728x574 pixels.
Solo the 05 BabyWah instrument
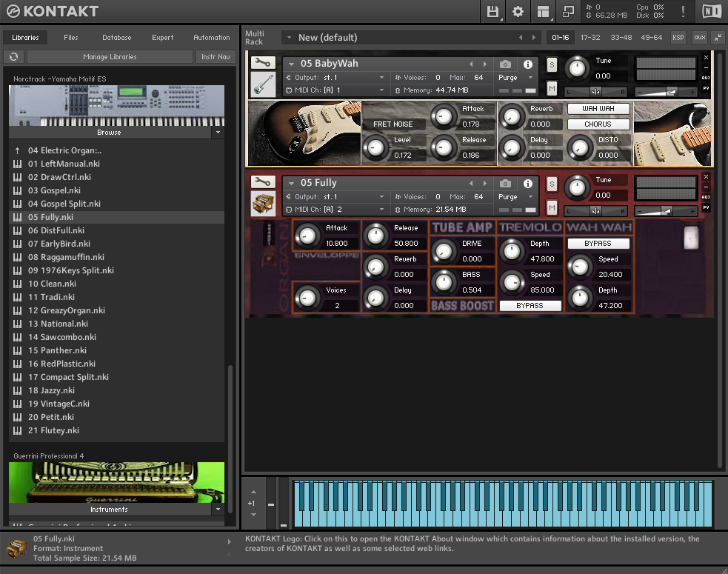(x=552, y=64)
